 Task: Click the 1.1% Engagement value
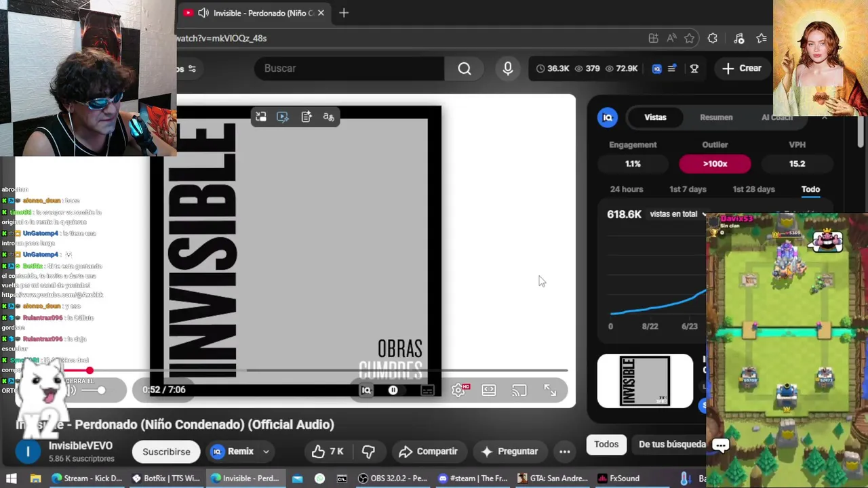pos(633,164)
